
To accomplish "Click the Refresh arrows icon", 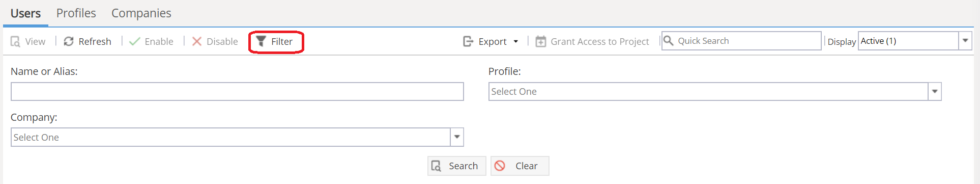I will [69, 41].
